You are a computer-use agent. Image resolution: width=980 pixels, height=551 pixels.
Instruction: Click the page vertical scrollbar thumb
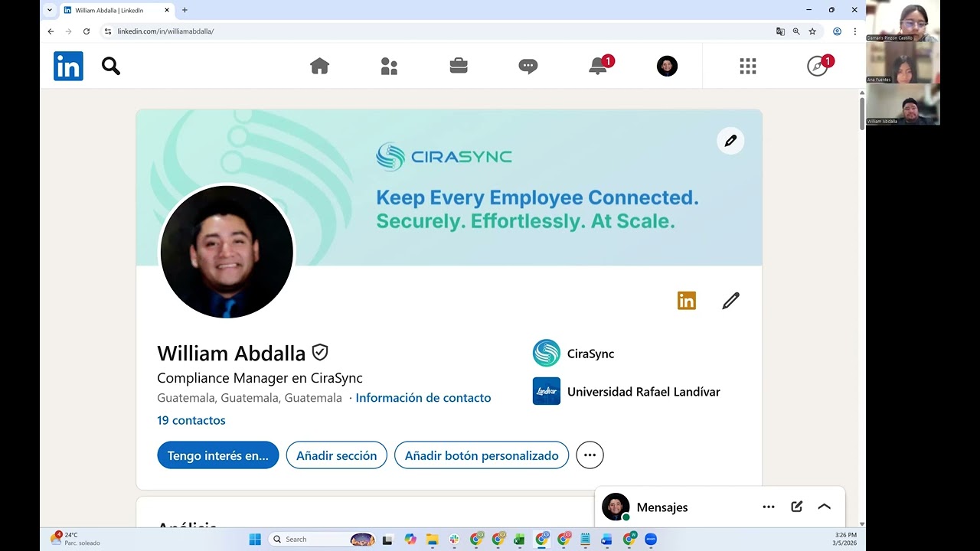click(x=862, y=113)
